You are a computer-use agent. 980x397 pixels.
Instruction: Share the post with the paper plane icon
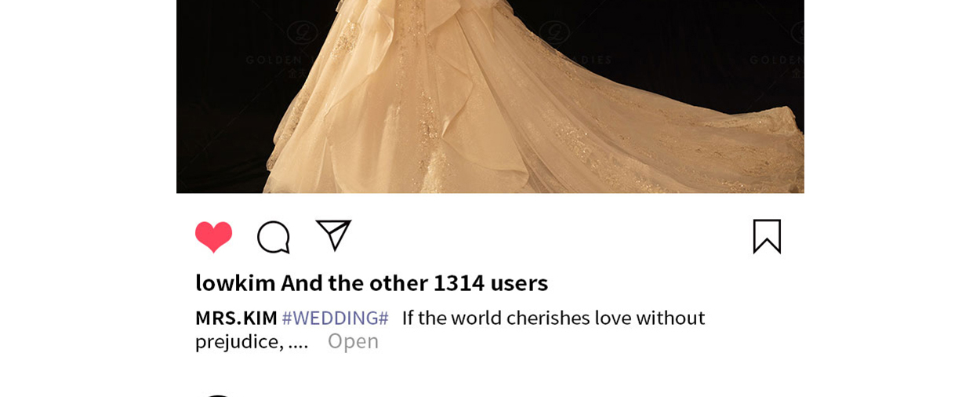coord(333,235)
